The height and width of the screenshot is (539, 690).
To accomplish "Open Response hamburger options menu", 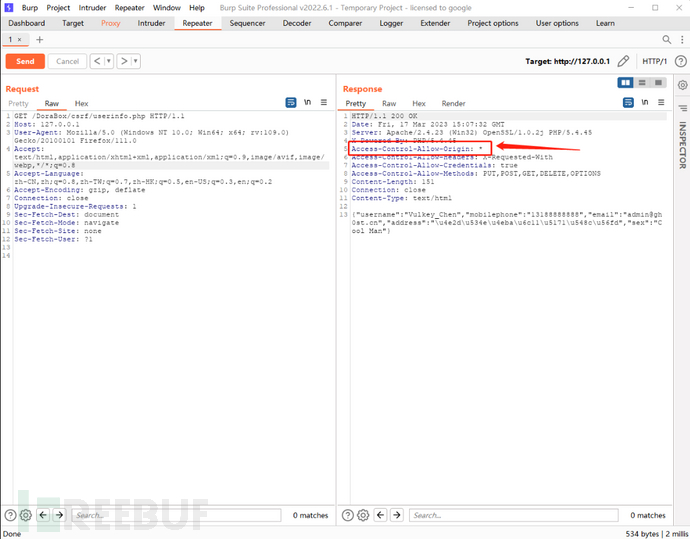I will pyautogui.click(x=660, y=103).
